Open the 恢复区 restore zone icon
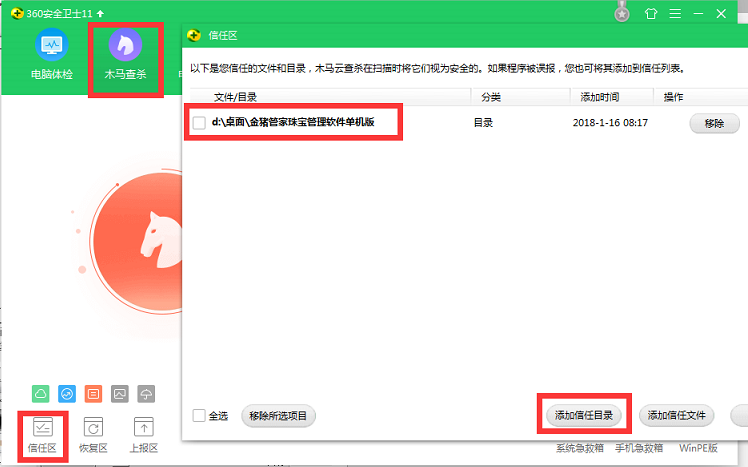This screenshot has height=467, width=748. (x=93, y=435)
